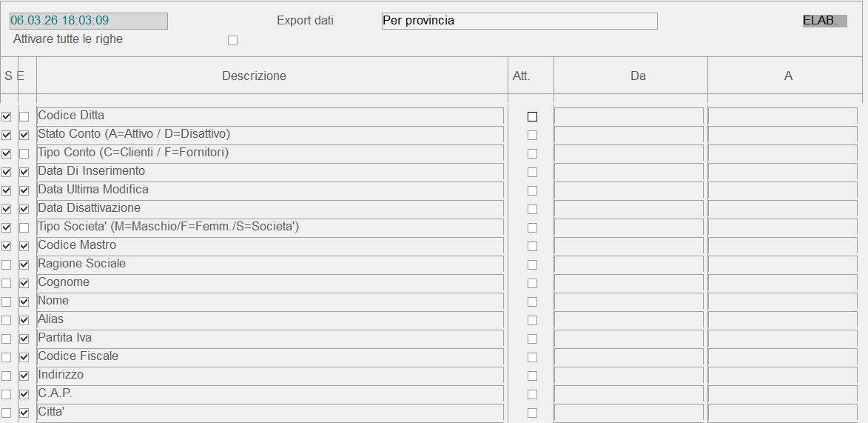Click the A field for the Citta' row
Image resolution: width=868 pixels, height=423 pixels.
click(x=783, y=413)
